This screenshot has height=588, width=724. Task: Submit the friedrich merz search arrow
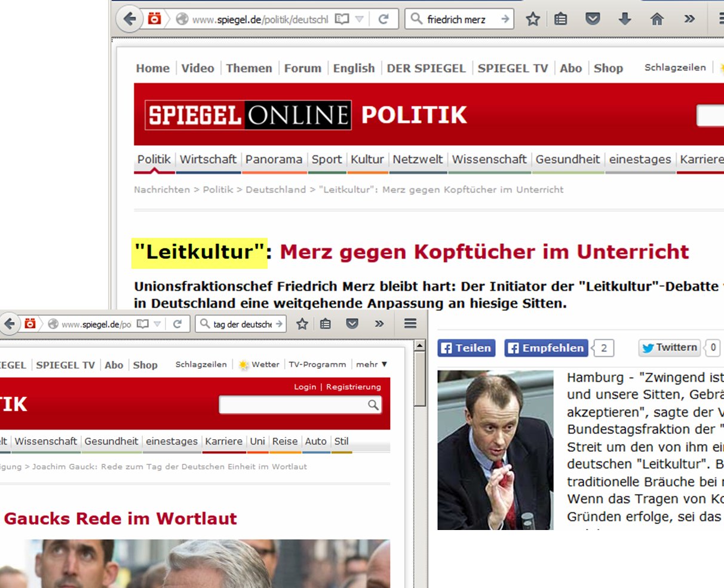coord(505,19)
